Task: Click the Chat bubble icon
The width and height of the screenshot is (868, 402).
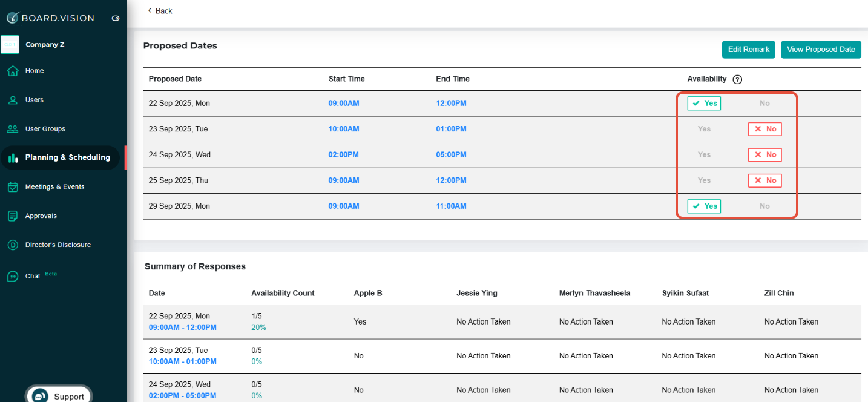Action: click(13, 277)
